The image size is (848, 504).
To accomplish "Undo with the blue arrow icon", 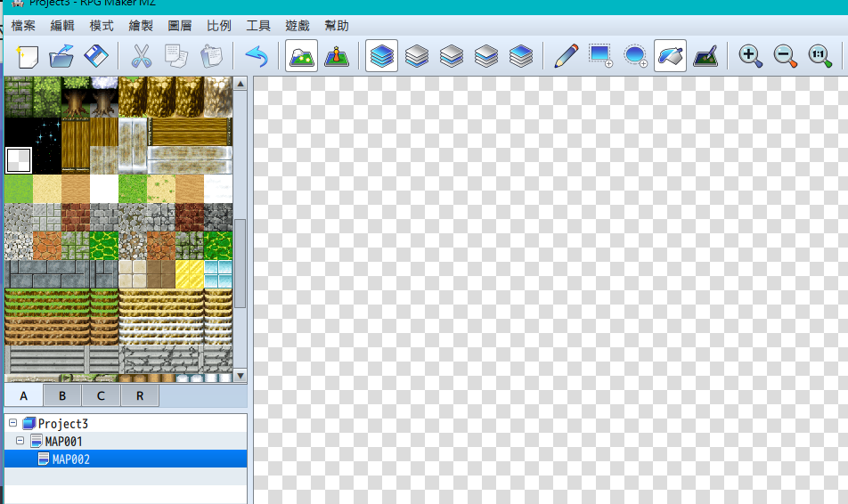I will [257, 56].
